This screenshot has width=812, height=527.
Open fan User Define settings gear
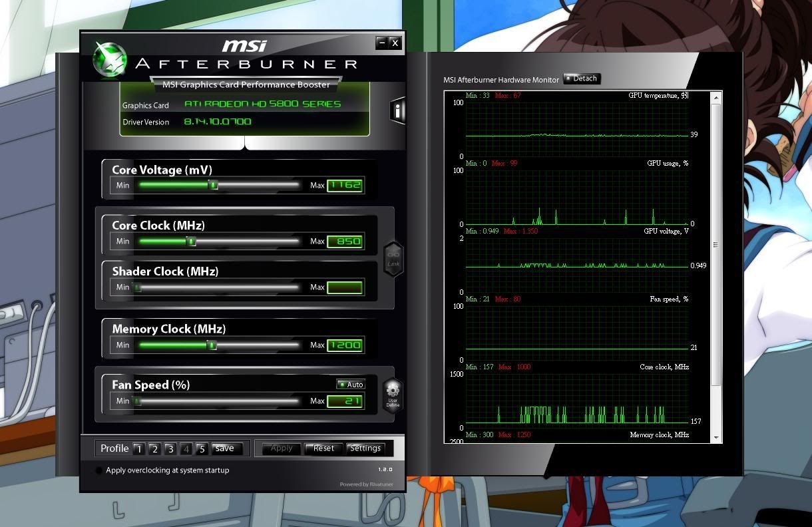393,395
